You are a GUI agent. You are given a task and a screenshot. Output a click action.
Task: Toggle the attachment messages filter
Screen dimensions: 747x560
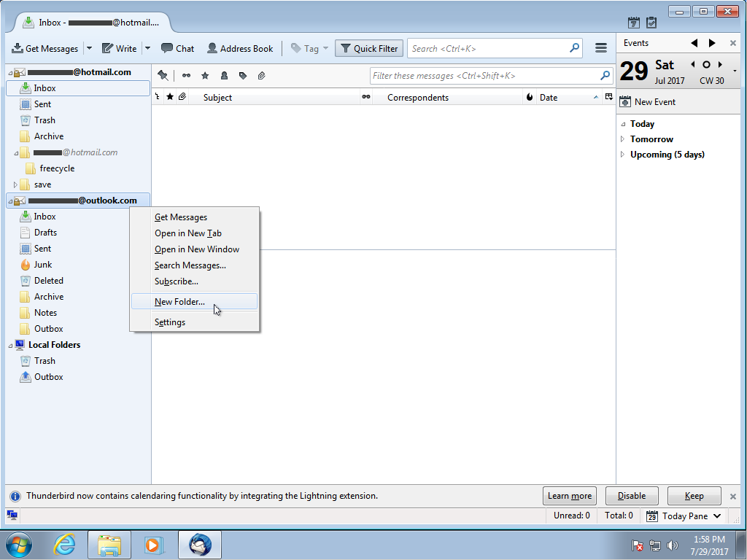(261, 76)
